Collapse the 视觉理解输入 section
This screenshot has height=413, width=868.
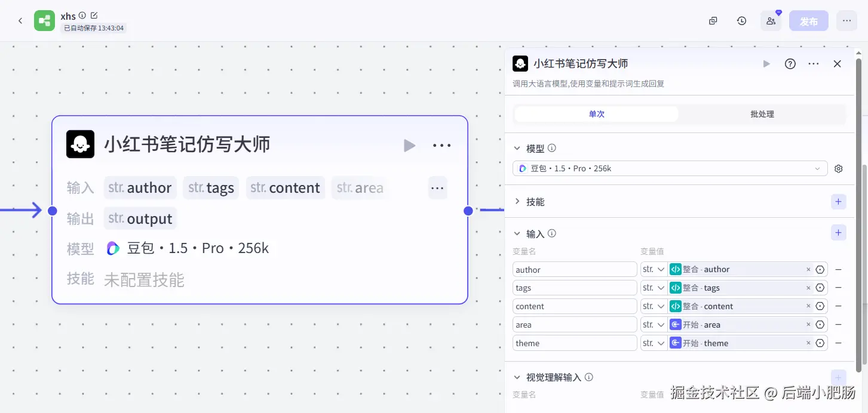tap(517, 377)
